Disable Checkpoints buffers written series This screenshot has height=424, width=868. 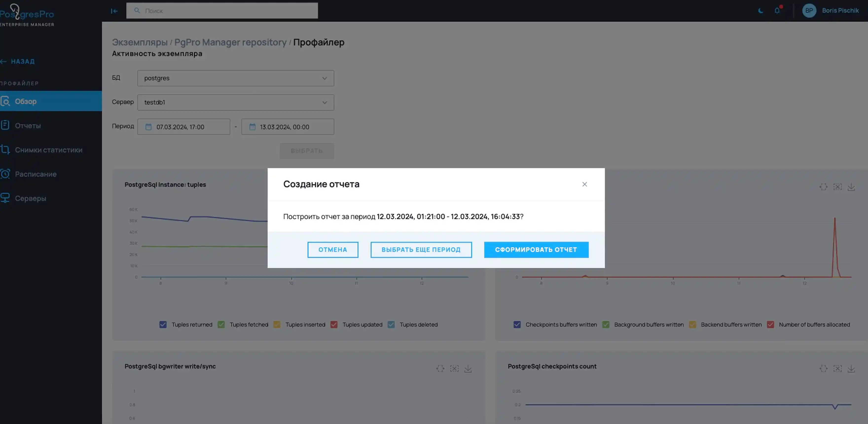tap(517, 325)
